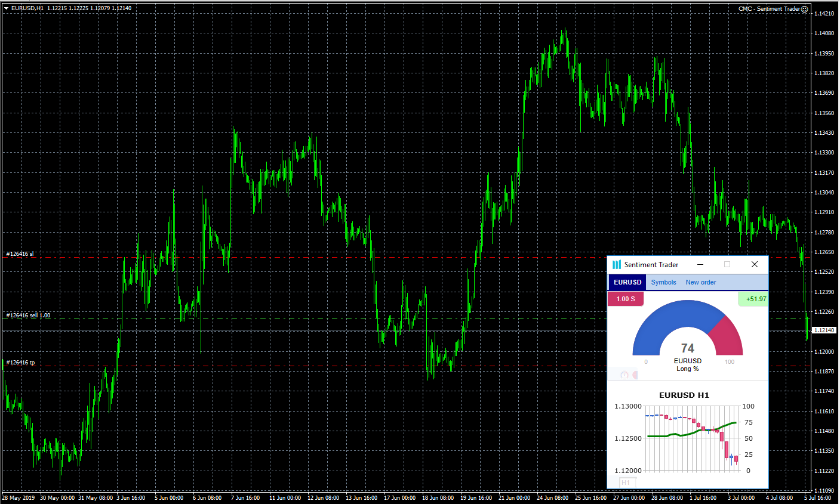Click the Sentiment Trader logo icon
Image resolution: width=840 pixels, height=504 pixels.
pyautogui.click(x=616, y=264)
